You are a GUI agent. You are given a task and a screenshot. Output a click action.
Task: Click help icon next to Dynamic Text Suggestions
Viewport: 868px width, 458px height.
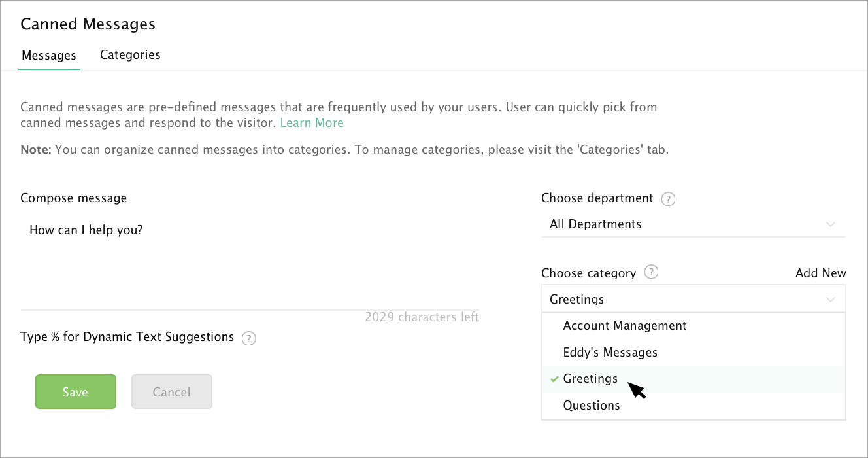248,338
